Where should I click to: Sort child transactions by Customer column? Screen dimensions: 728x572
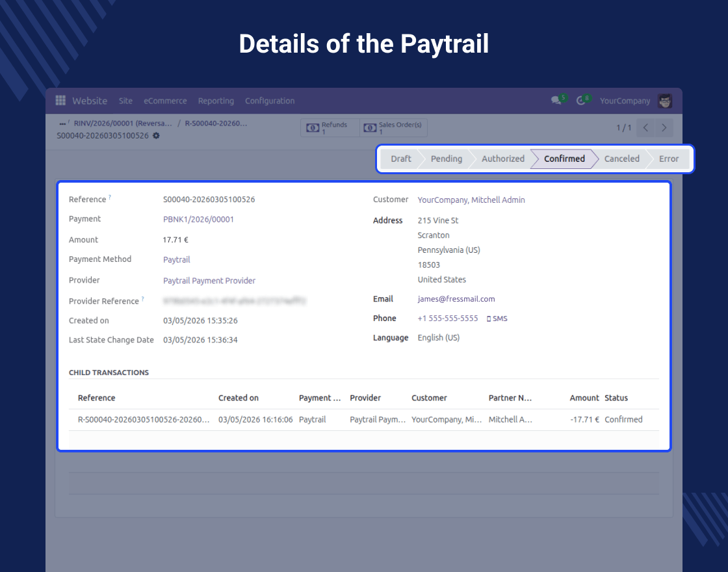click(x=429, y=398)
